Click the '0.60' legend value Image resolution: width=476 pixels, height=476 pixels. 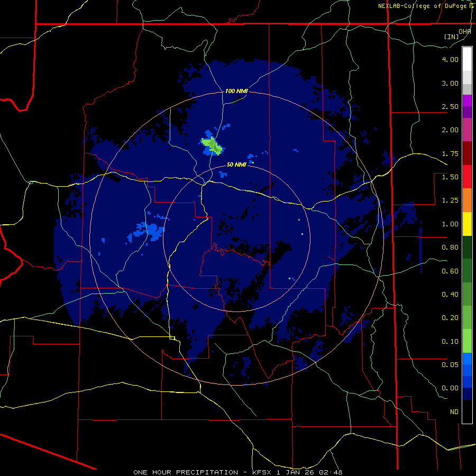point(450,271)
